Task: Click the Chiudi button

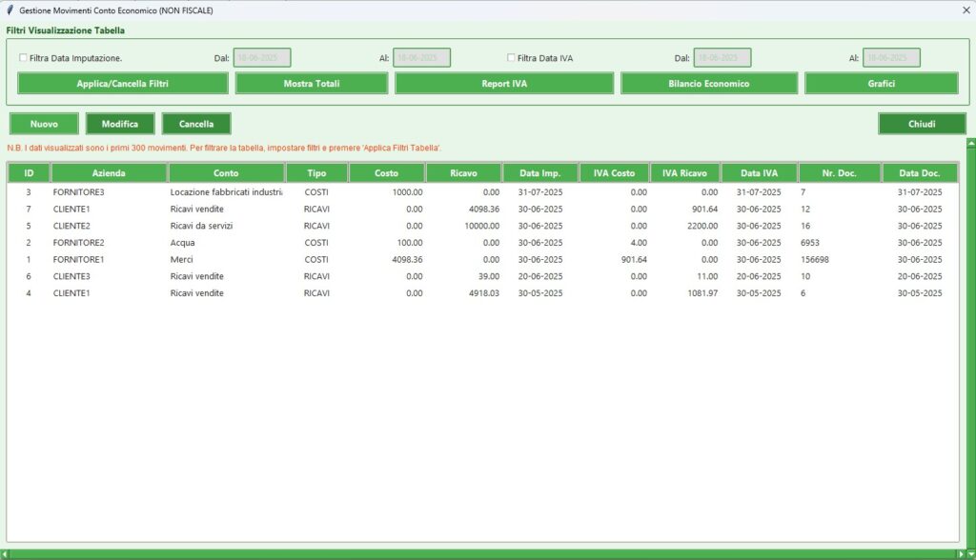Action: pyautogui.click(x=922, y=124)
